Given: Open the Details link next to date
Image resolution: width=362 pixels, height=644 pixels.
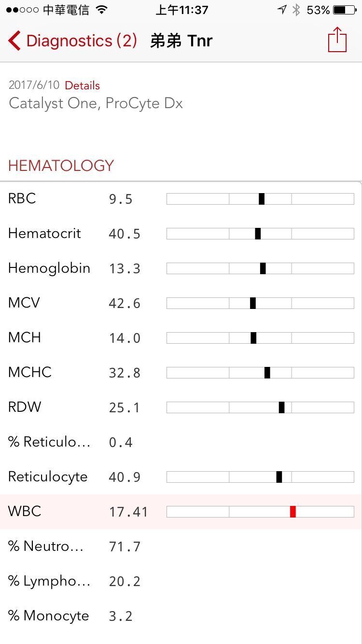Looking at the screenshot, I should 82,85.
